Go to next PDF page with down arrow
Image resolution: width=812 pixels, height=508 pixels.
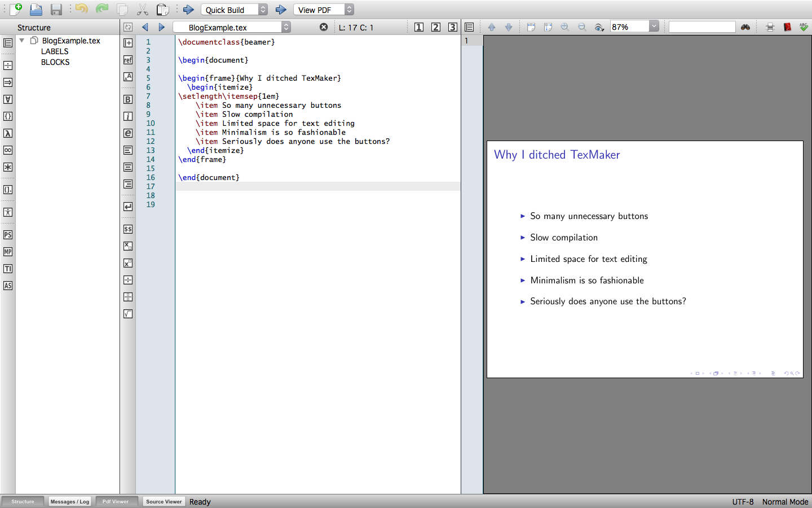pos(509,27)
